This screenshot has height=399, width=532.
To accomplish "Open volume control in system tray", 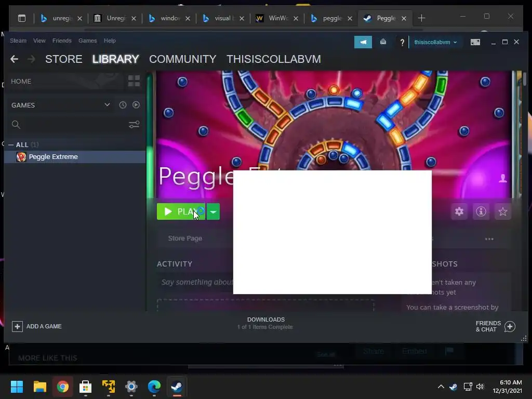I will [x=480, y=387].
